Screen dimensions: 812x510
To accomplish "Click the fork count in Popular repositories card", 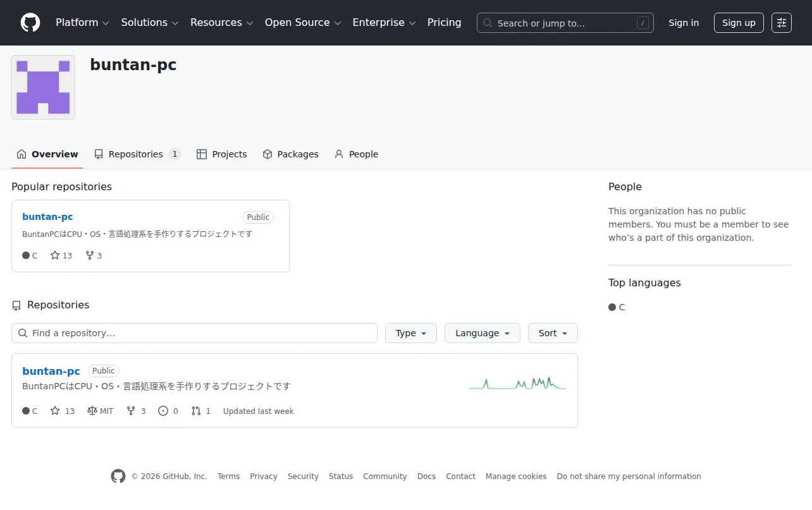I will [94, 255].
